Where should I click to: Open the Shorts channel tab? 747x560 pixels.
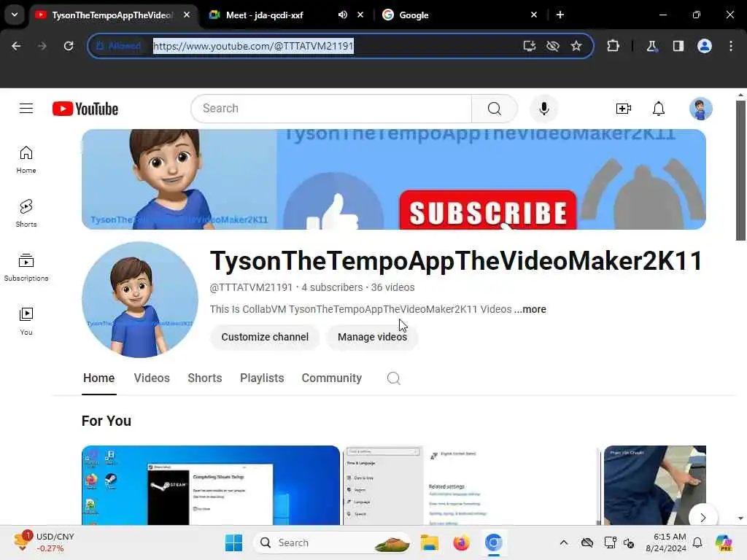[x=205, y=378]
